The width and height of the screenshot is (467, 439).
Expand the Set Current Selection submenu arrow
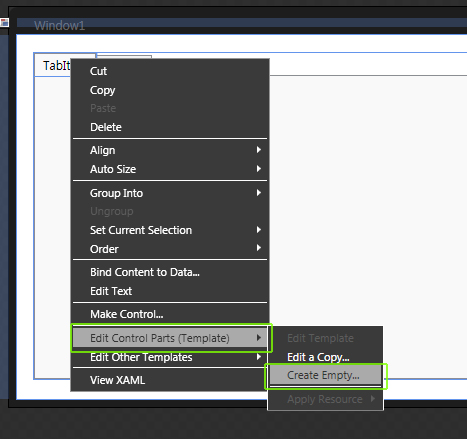(x=259, y=230)
